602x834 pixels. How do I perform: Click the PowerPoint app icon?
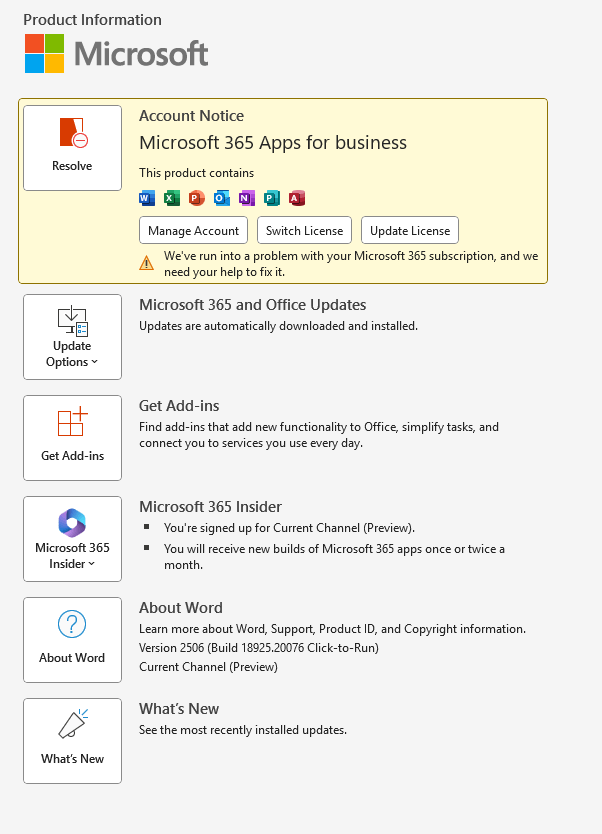[197, 197]
